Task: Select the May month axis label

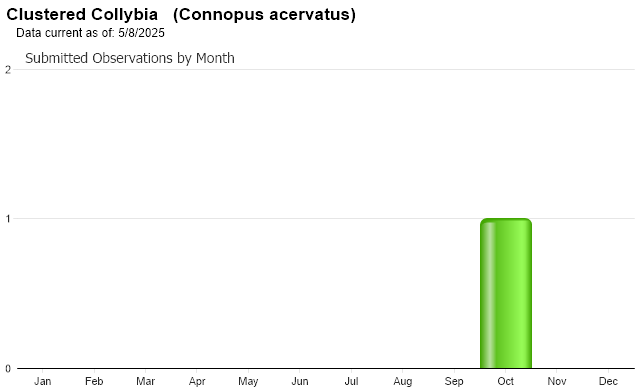Action: tap(248, 381)
